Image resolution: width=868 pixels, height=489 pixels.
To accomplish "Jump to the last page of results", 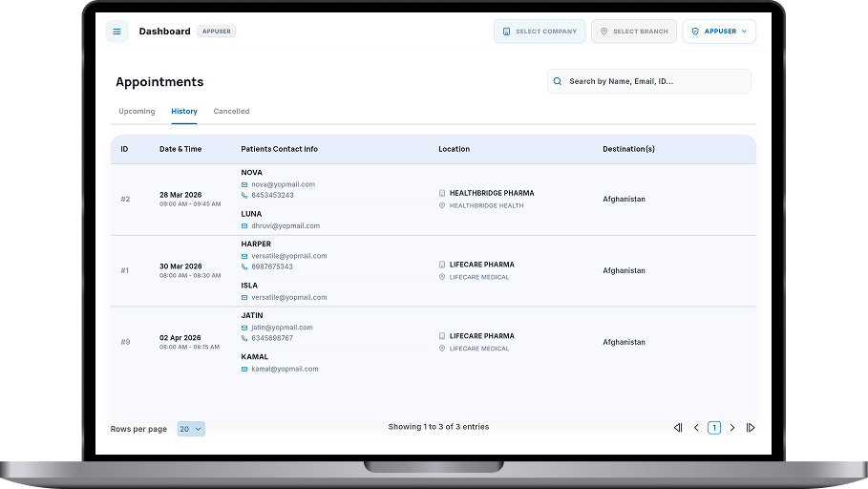I will [751, 428].
